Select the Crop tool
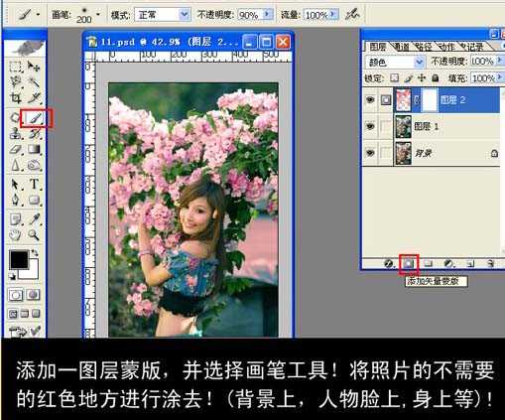This screenshot has width=505, height=420. (x=15, y=97)
